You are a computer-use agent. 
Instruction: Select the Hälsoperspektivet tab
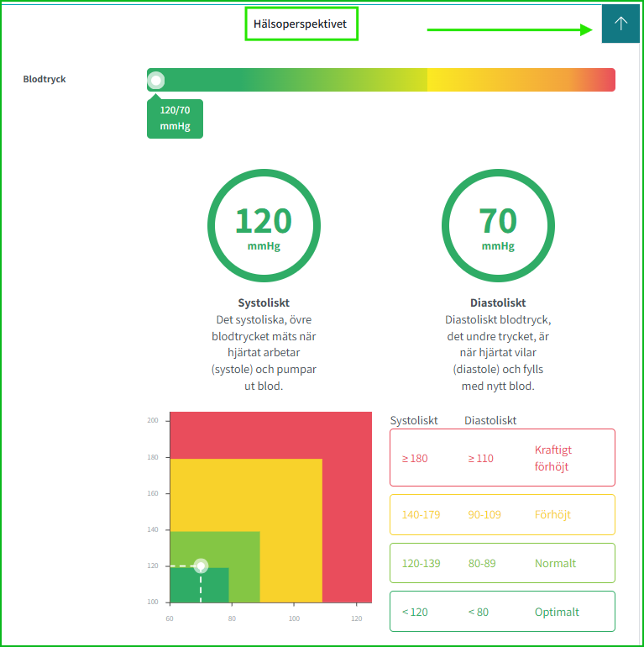[301, 24]
